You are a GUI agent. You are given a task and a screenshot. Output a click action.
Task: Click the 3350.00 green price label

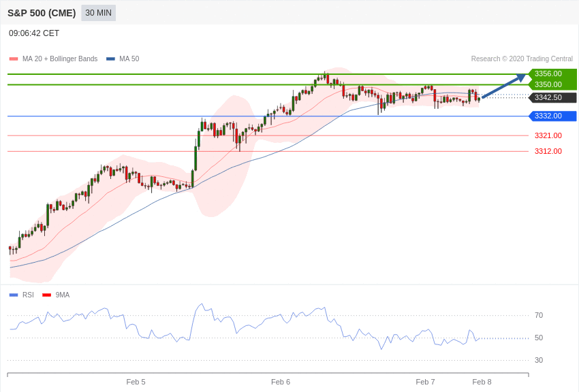click(552, 84)
